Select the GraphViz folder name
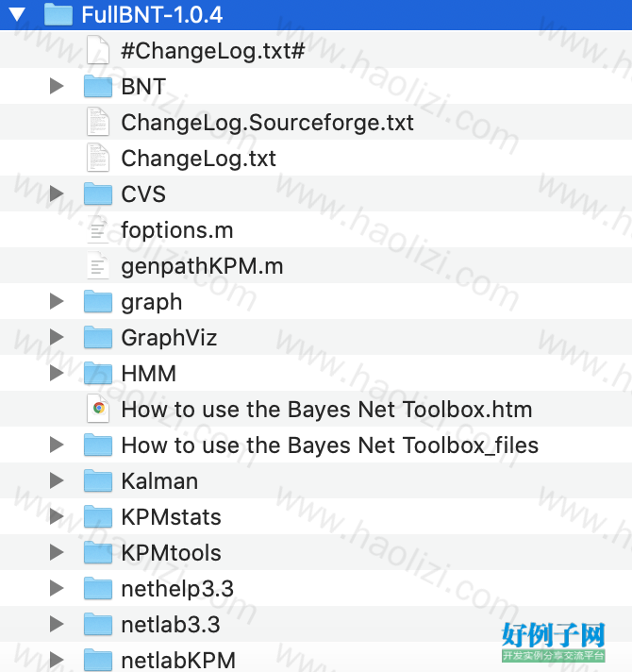The width and height of the screenshot is (632, 672). (169, 338)
